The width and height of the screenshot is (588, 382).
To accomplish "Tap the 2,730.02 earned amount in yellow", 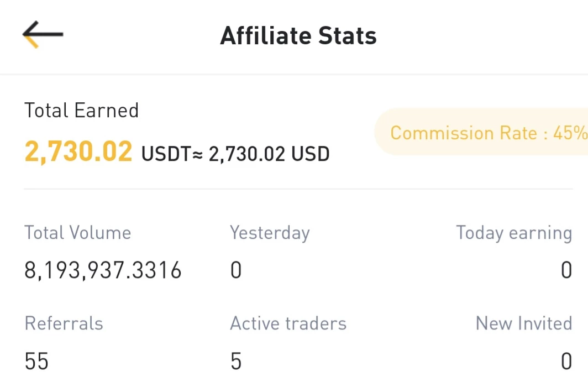I will tap(78, 152).
